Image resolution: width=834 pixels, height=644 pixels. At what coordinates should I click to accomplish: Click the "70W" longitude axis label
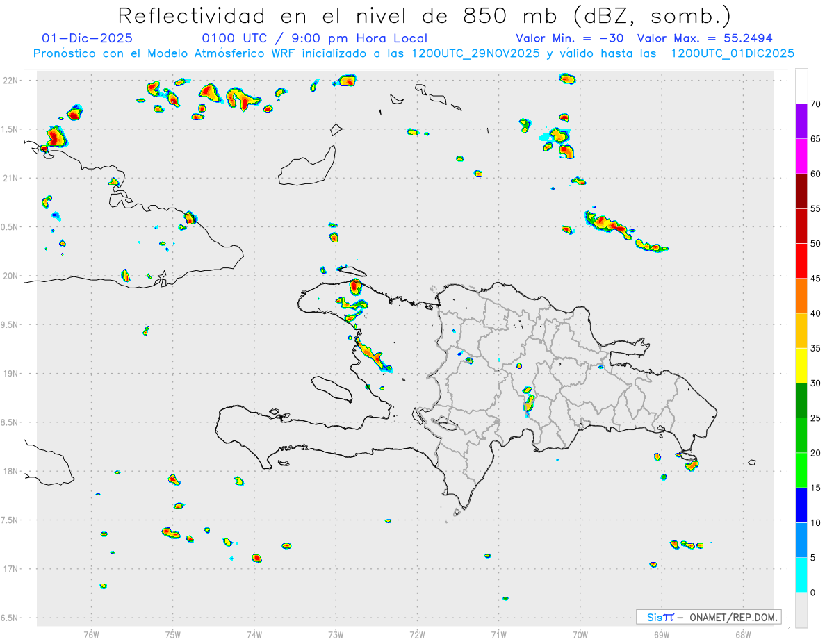580,634
